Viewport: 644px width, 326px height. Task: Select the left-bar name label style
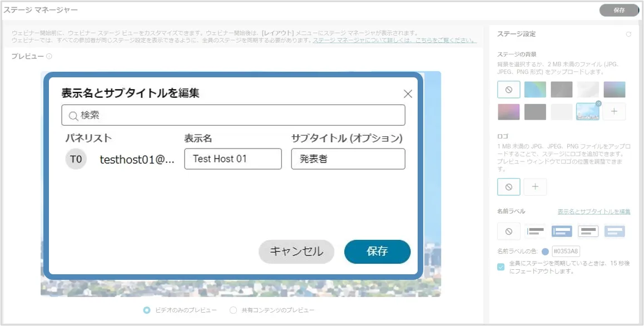click(536, 231)
